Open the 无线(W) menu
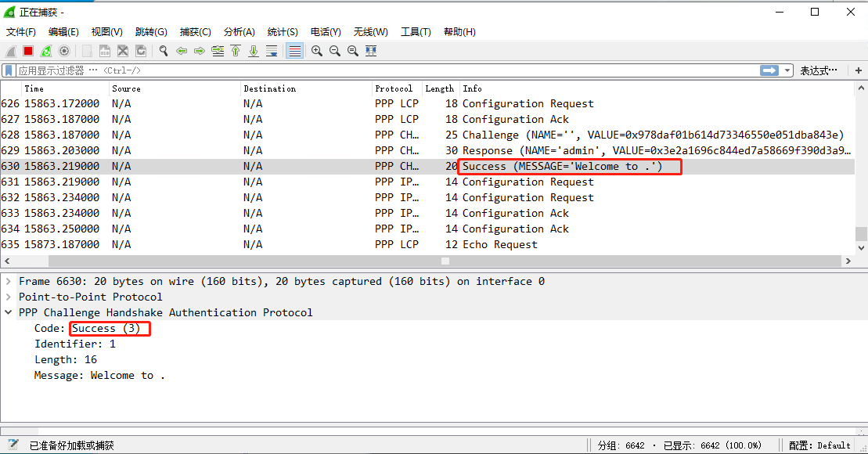 pyautogui.click(x=371, y=32)
